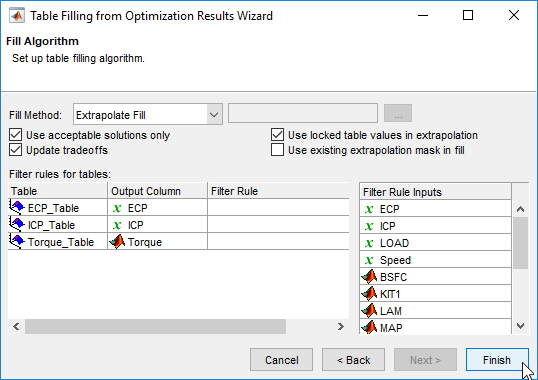Select the Torque model icon in Output Column
Viewport: 538px width, 380px height.
coord(117,241)
